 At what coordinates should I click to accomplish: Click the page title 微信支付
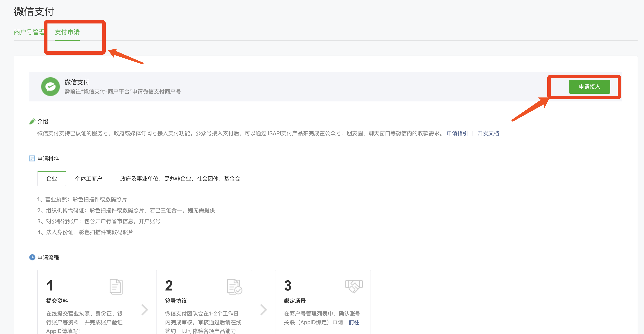pos(34,11)
